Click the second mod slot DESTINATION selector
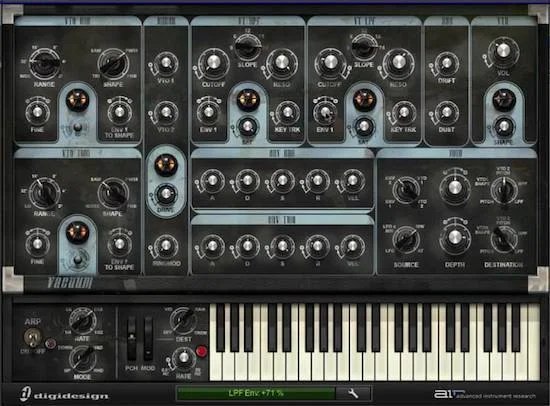Viewport: 550px width, 406px height. coord(504,240)
